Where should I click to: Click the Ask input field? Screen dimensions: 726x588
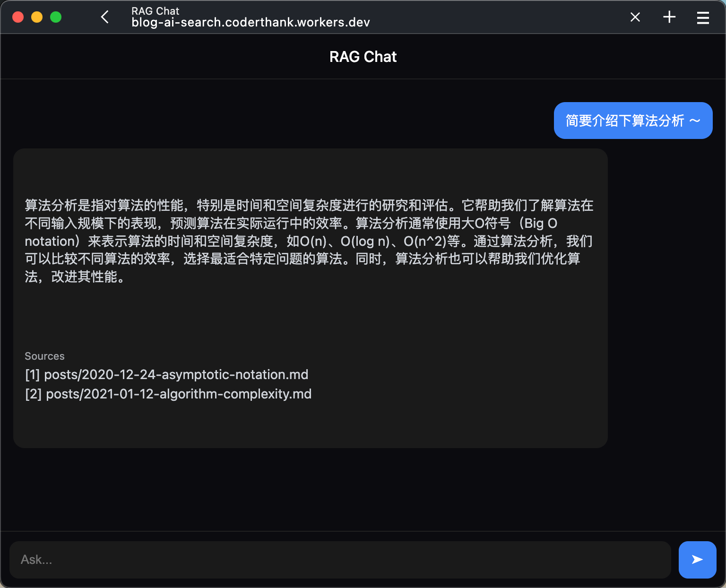coord(341,560)
